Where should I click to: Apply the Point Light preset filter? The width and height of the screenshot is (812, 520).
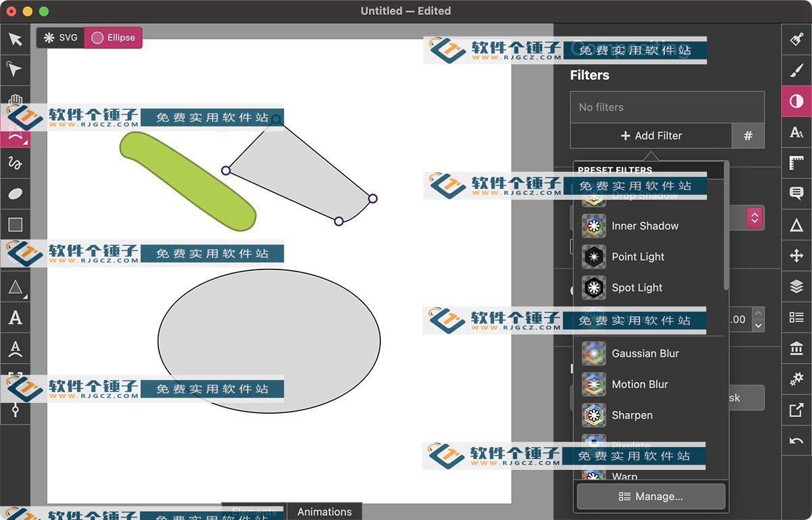[x=649, y=257]
